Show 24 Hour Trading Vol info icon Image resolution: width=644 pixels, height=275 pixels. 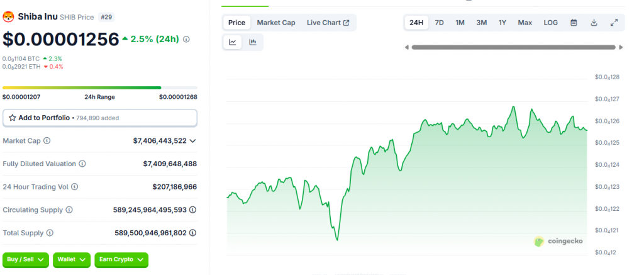pyautogui.click(x=74, y=187)
